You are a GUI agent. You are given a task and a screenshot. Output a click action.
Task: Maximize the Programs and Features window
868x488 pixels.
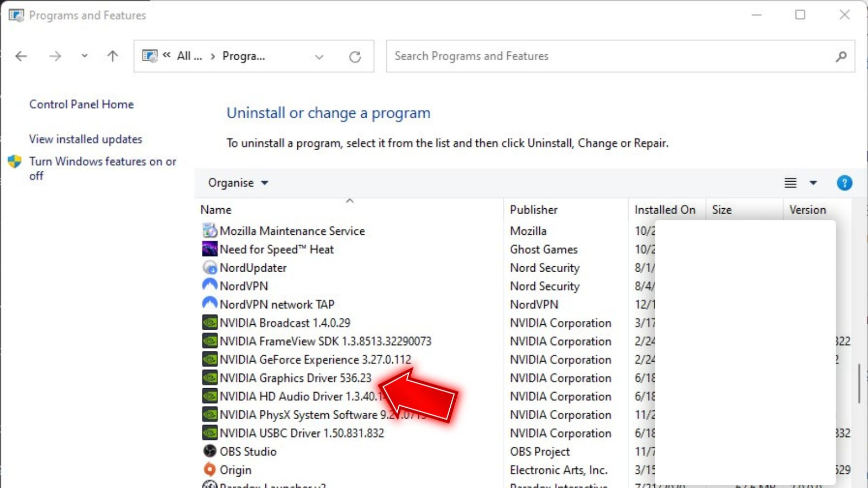click(x=800, y=15)
